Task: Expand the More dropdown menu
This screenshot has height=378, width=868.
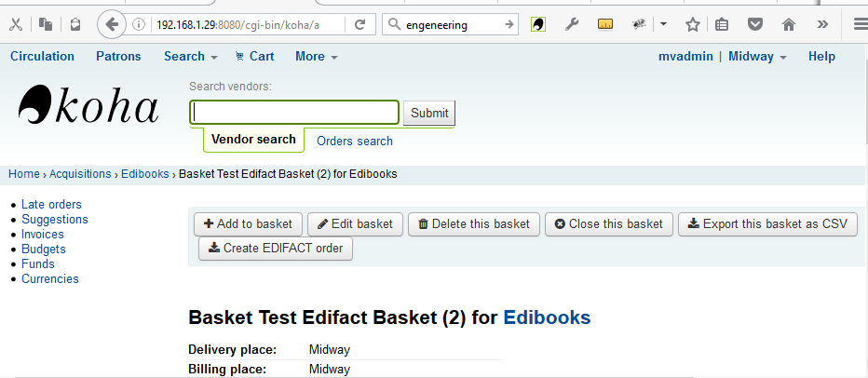Action: 316,56
